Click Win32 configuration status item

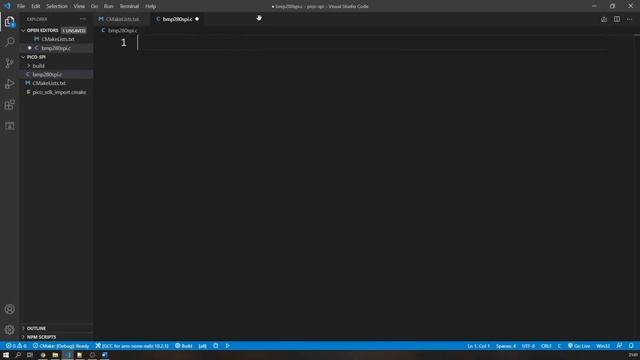pyautogui.click(x=603, y=346)
